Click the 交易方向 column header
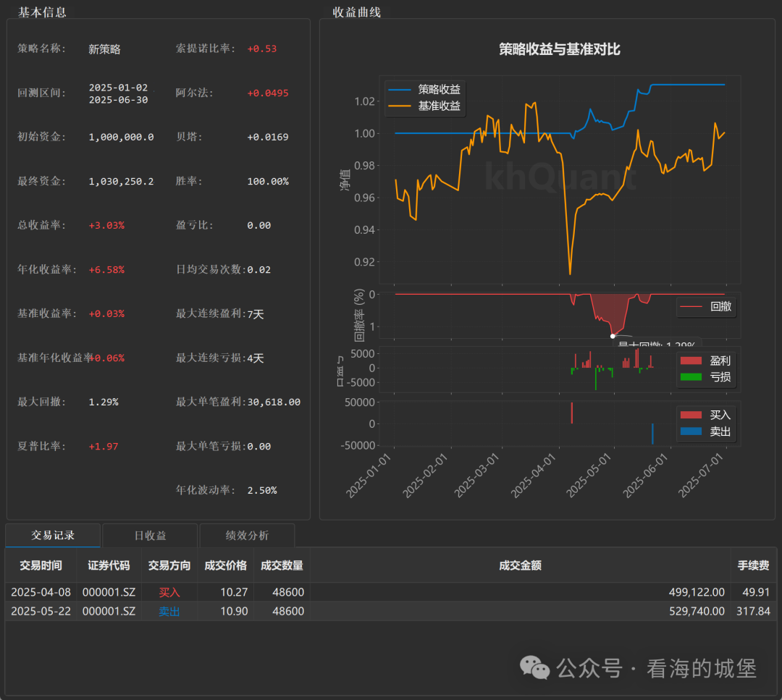The width and height of the screenshot is (782, 700). point(169,565)
